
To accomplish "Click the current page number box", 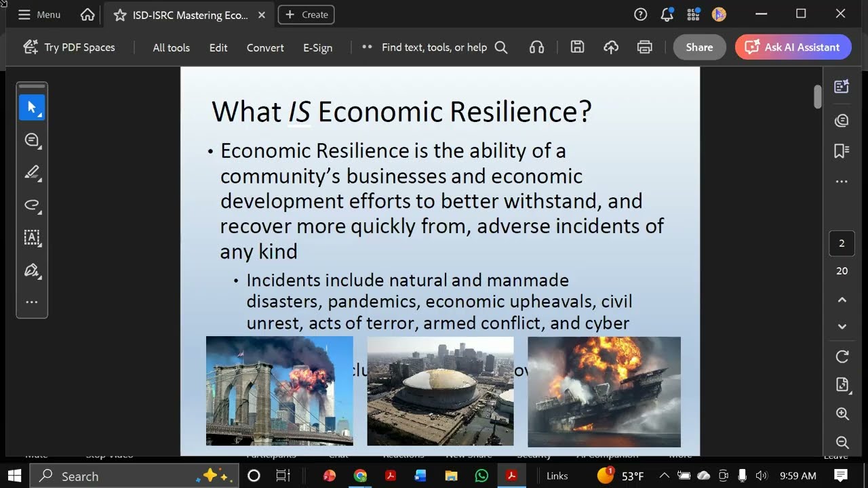I will (842, 243).
